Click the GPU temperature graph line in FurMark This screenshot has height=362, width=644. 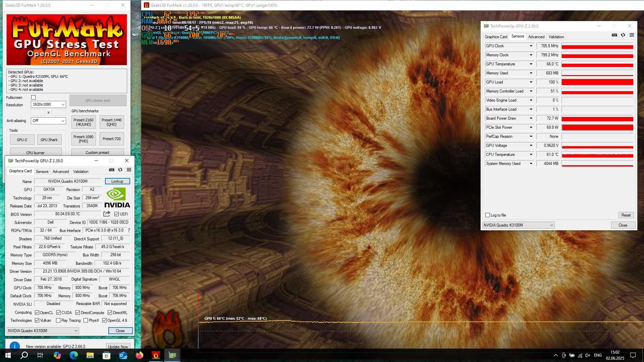coord(421,322)
